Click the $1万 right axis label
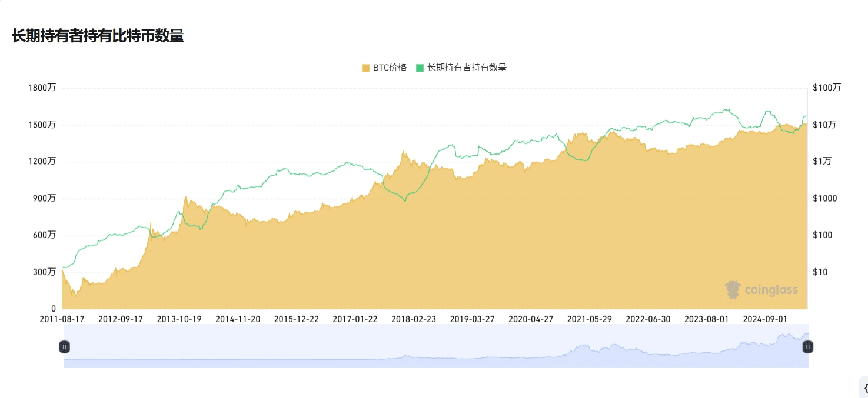This screenshot has width=868, height=398. (x=822, y=162)
